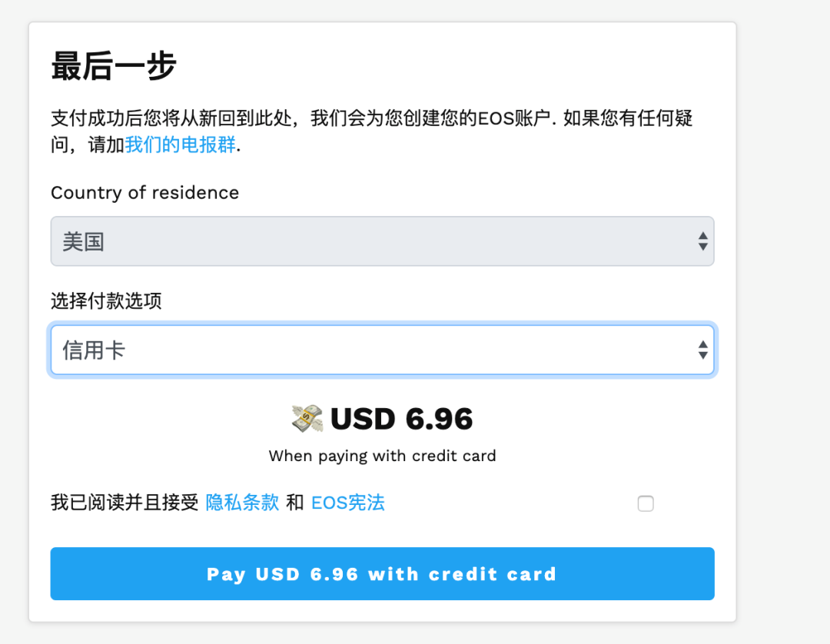Click the 最后一步 heading
This screenshot has width=830, height=644.
[112, 67]
